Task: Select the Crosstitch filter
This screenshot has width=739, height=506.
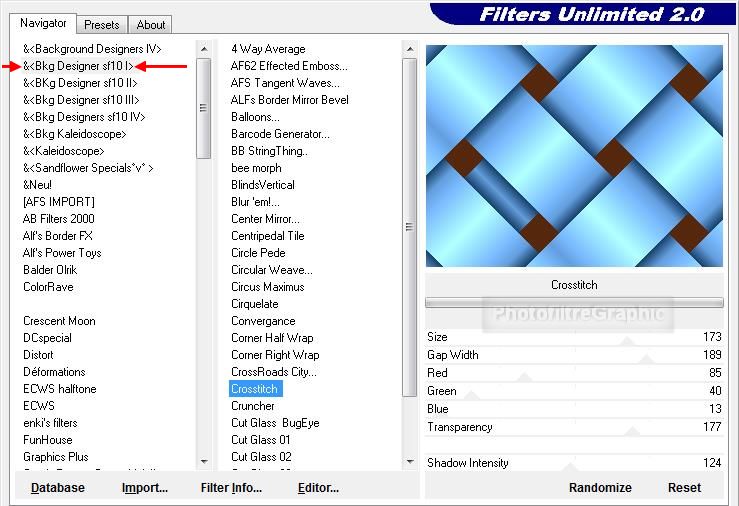Action: [x=255, y=389]
